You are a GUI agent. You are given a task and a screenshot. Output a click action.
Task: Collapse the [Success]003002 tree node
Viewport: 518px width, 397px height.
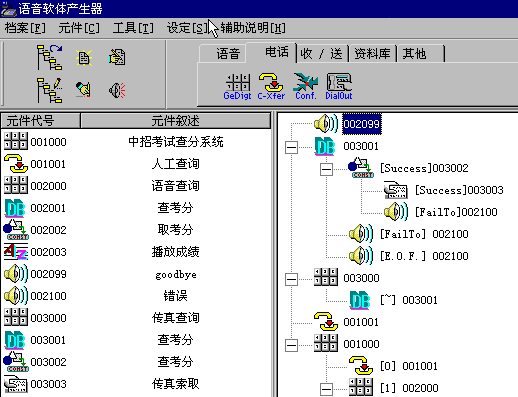[x=326, y=169]
